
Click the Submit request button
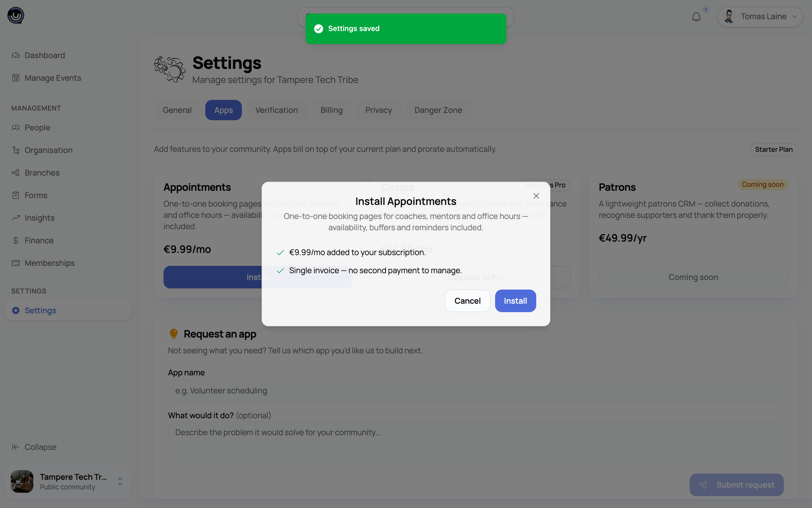click(736, 485)
